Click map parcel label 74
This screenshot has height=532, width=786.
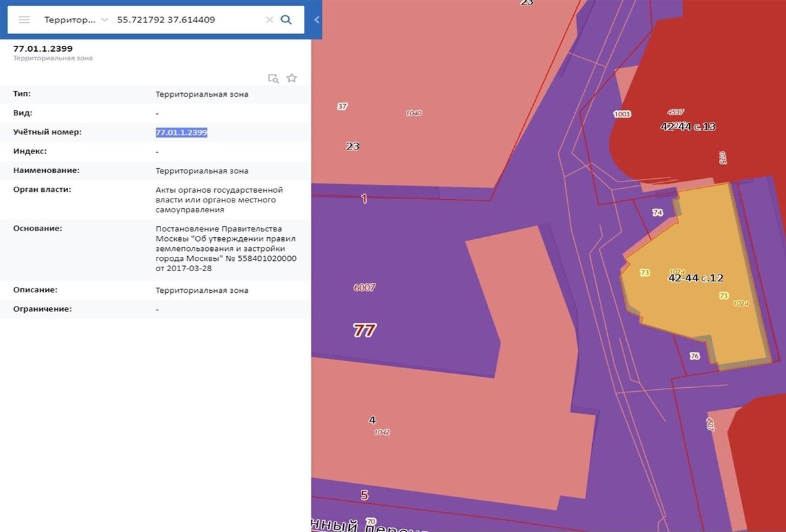[x=658, y=212]
